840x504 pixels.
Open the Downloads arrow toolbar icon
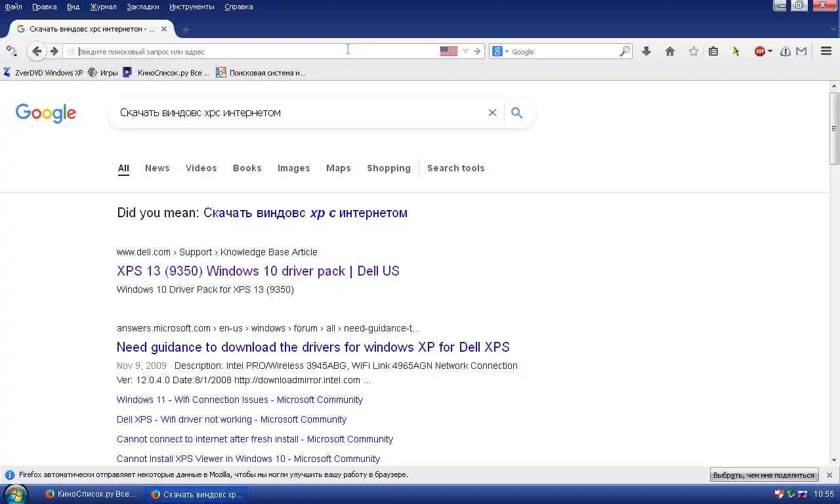pyautogui.click(x=646, y=51)
